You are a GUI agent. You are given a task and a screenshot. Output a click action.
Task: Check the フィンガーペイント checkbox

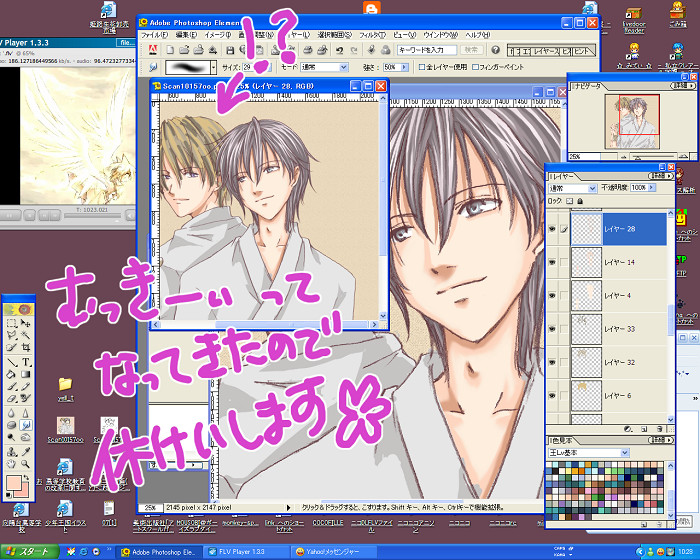[475, 67]
